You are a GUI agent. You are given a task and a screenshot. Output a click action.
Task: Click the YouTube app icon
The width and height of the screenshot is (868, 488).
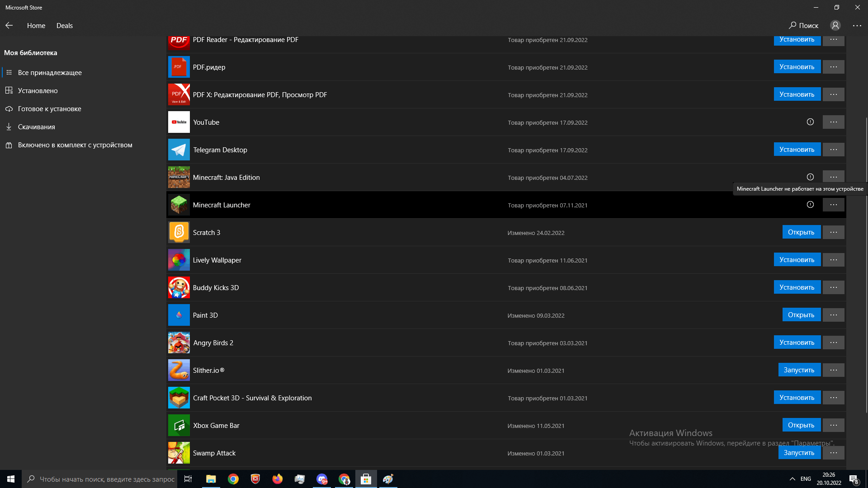click(179, 122)
